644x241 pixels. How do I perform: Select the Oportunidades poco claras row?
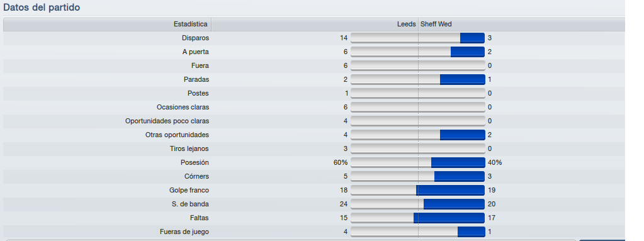pyautogui.click(x=314, y=121)
